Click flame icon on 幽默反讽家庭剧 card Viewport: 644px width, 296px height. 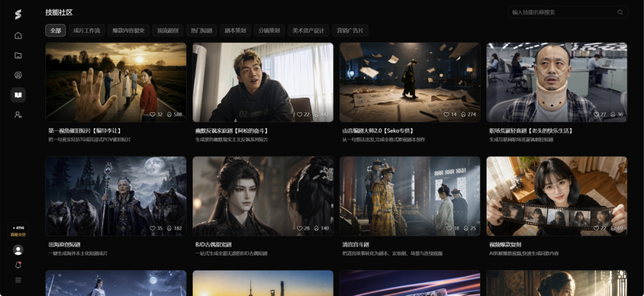coord(316,115)
